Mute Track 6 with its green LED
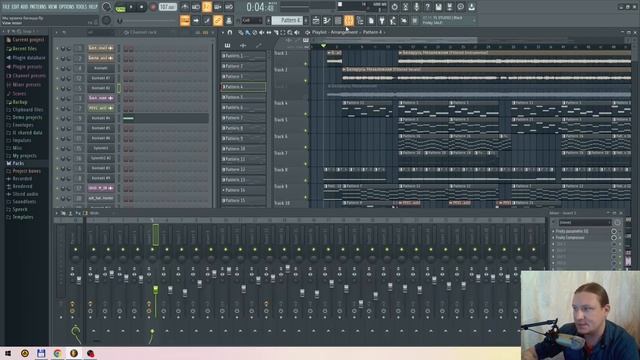The height and width of the screenshot is (360, 640). click(x=305, y=147)
